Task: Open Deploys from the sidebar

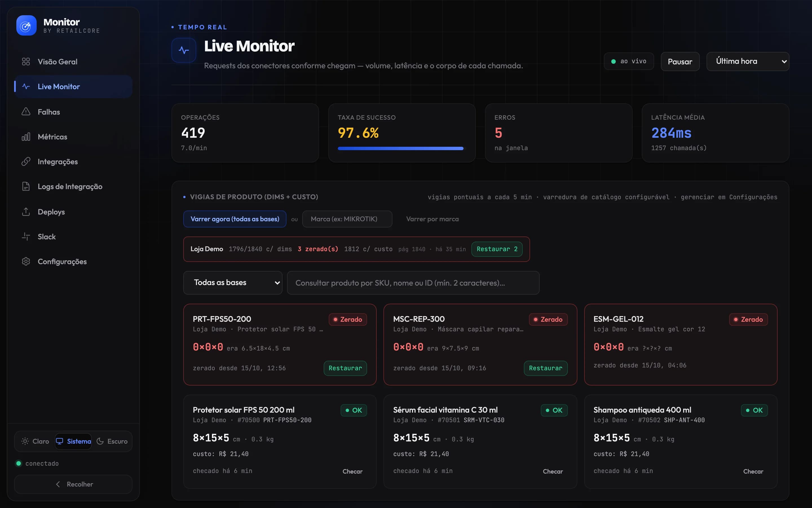Action: pos(73,212)
